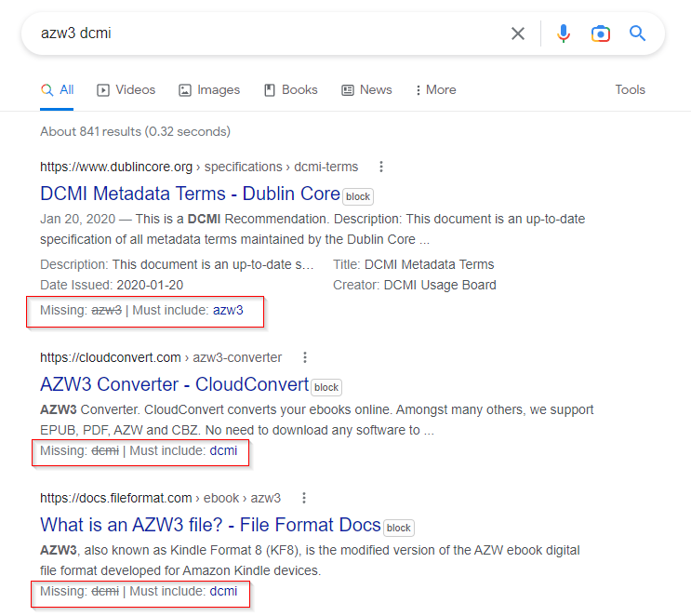Switch to the Books tab

pos(291,90)
